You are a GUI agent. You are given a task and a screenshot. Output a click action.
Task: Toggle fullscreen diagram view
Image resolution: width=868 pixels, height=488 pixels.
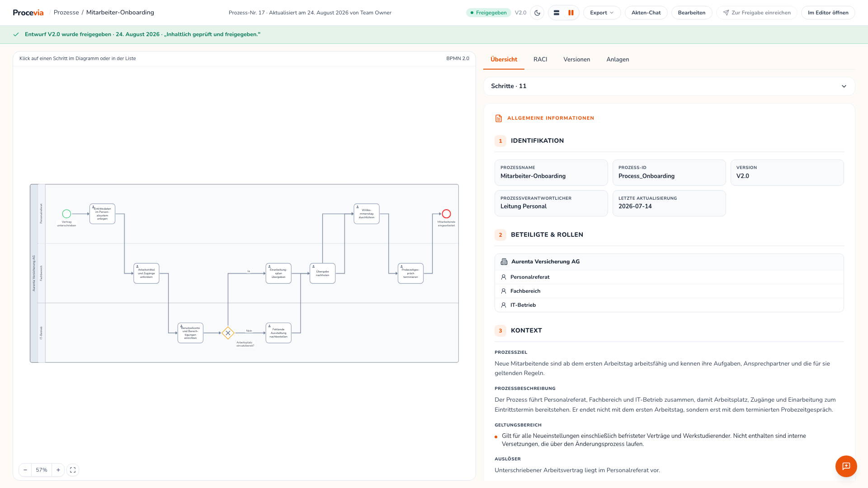click(x=73, y=470)
